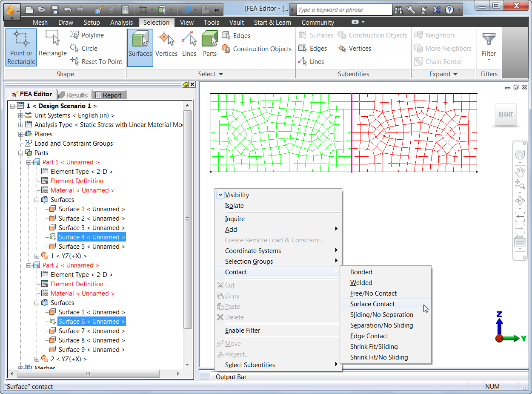Open the Help question mark icon
Viewport: 532px width, 394px height.
[449, 10]
